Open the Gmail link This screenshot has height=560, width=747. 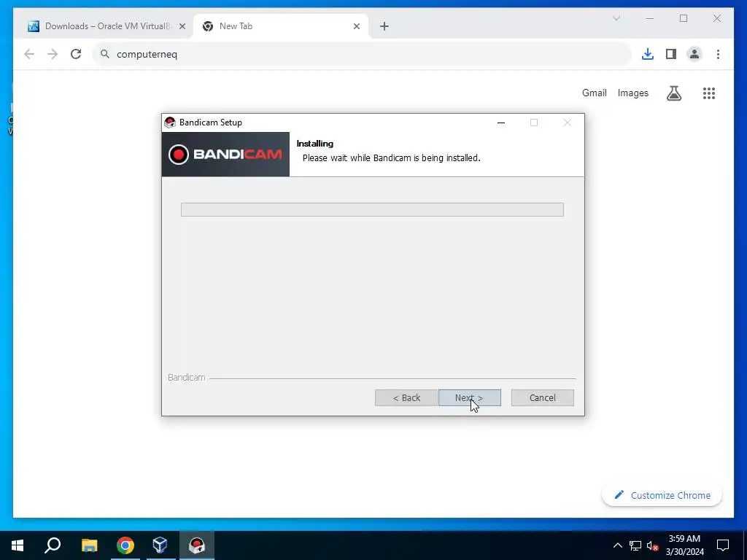tap(594, 93)
